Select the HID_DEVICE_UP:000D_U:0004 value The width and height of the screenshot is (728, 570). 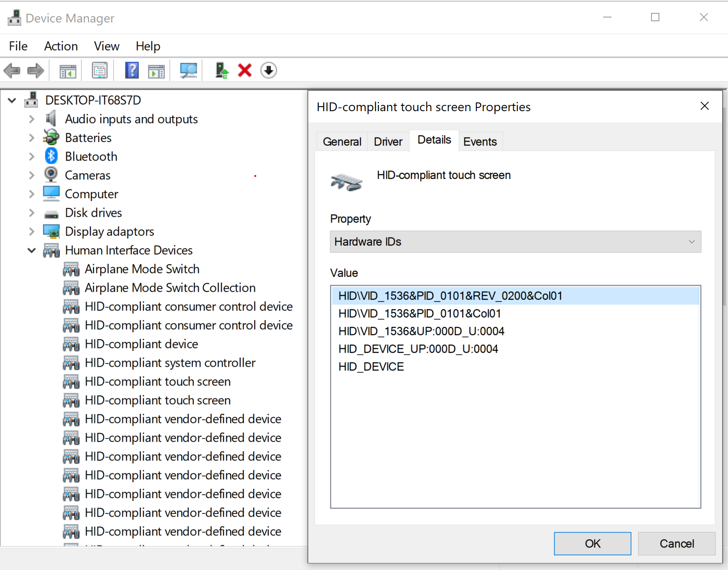[418, 349]
